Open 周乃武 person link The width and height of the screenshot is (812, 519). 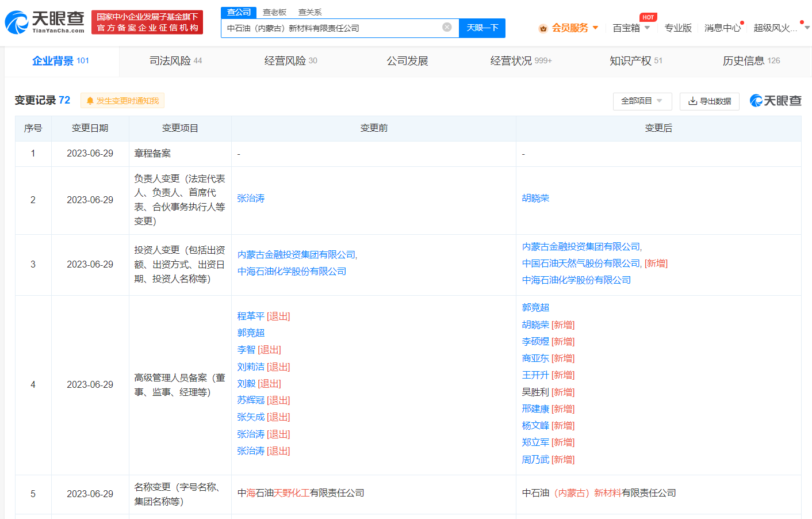click(x=535, y=459)
